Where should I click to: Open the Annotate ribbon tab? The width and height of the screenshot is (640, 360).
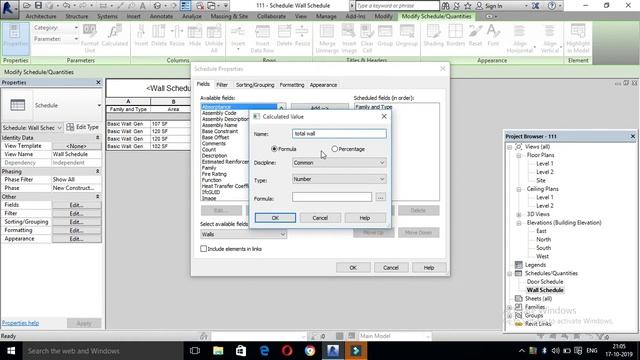tap(161, 16)
